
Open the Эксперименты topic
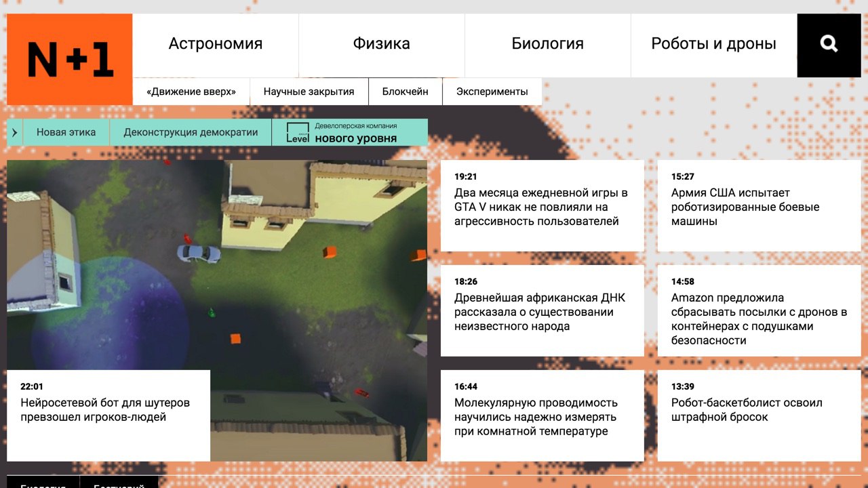[492, 91]
